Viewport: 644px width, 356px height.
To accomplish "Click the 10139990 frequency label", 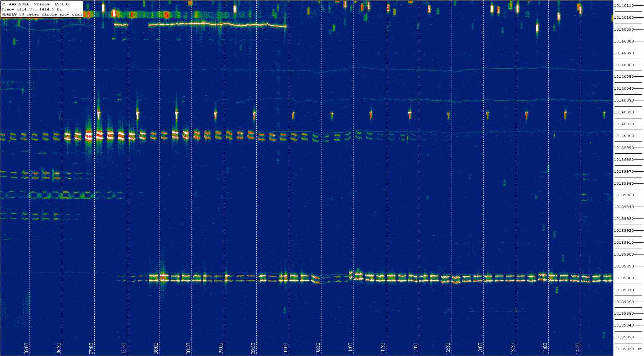I will (x=624, y=148).
